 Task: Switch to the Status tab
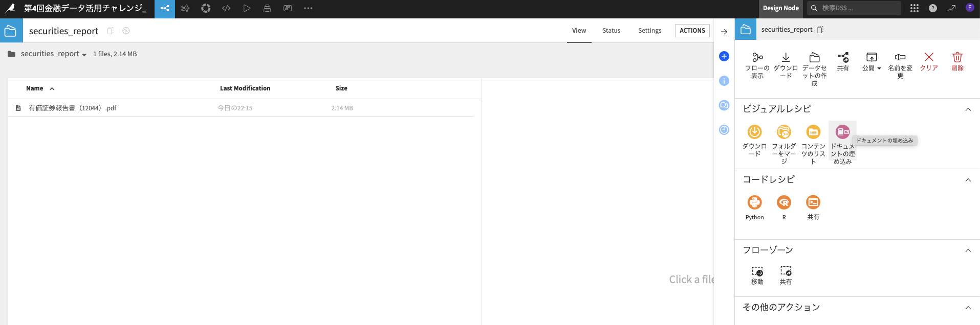click(611, 31)
